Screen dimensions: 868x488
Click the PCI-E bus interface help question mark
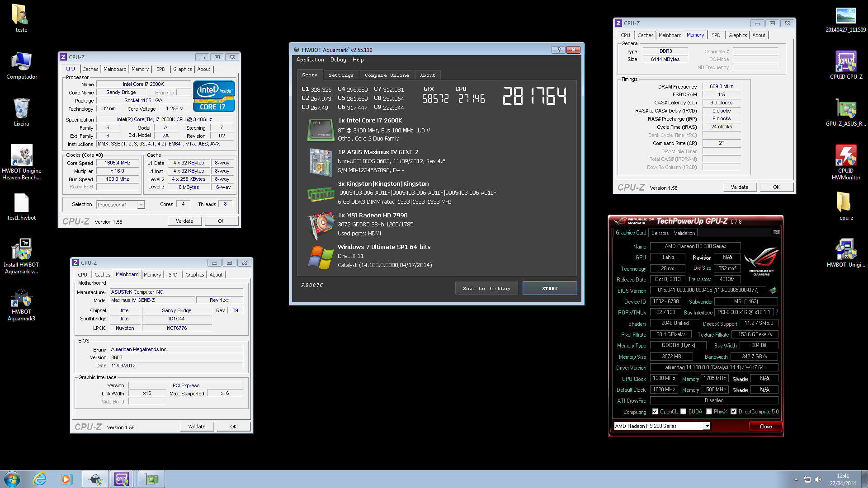[777, 312]
